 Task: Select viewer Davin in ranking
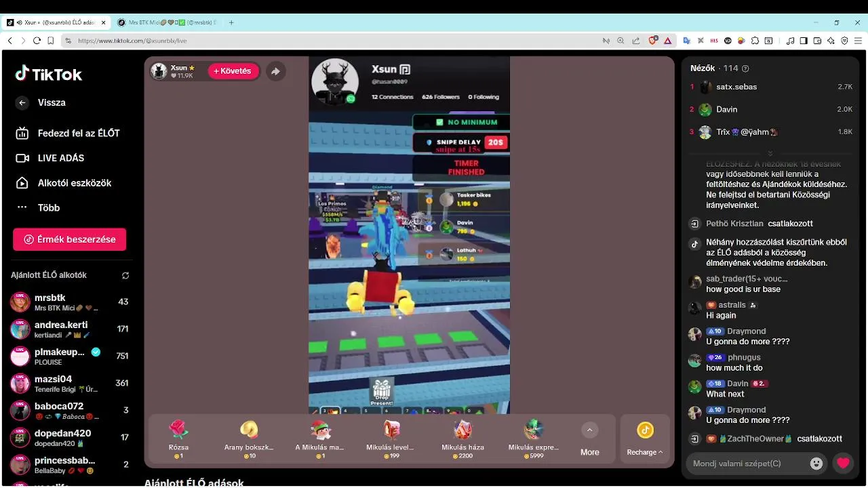771,109
